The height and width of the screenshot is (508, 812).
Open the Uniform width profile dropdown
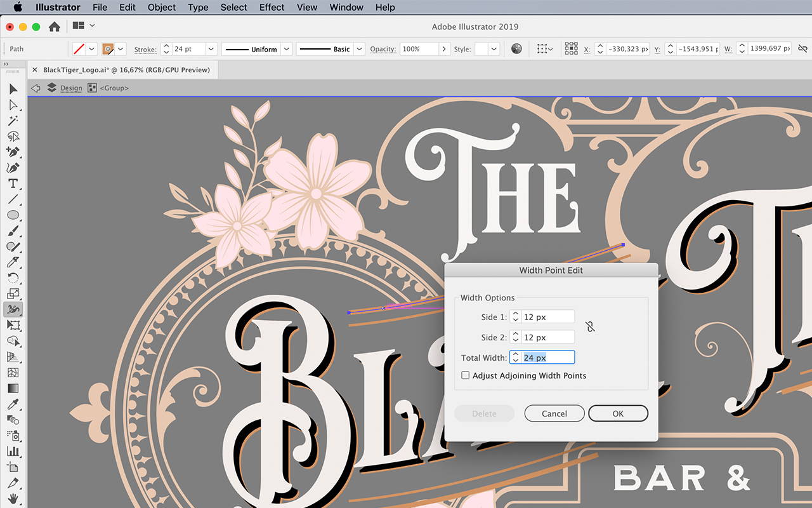(286, 49)
